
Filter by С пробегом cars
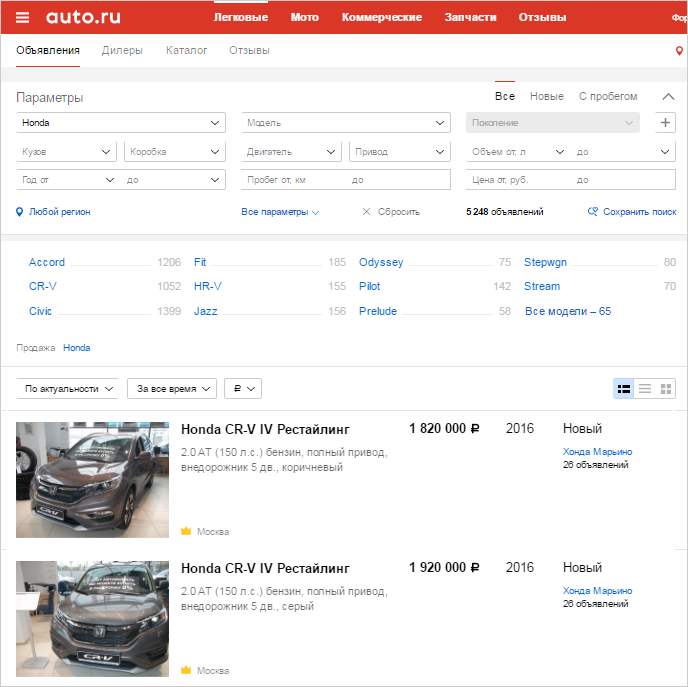point(608,96)
